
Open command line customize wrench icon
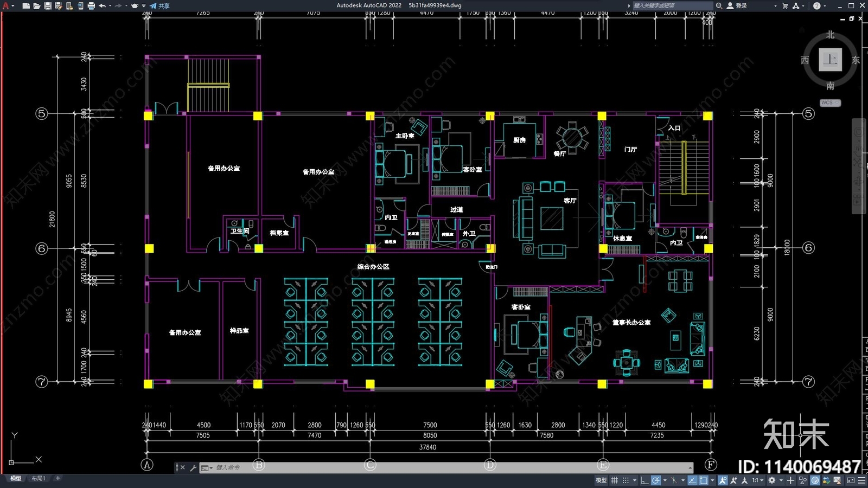click(x=193, y=467)
